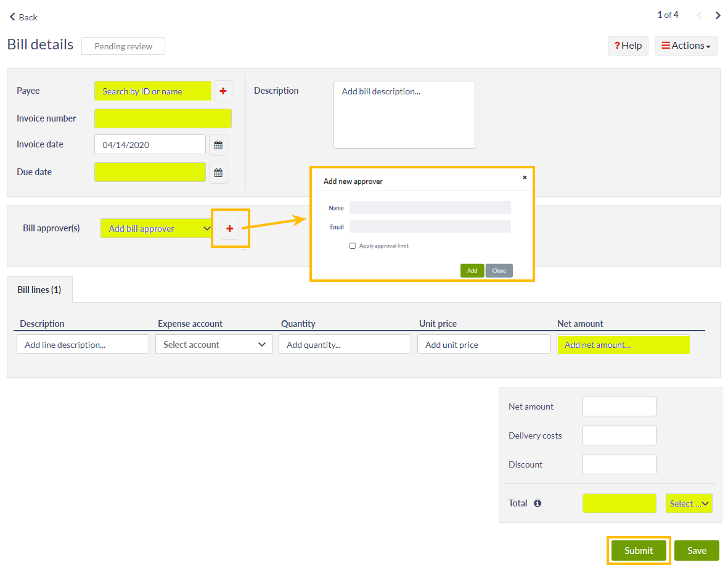Click the Delivery costs field

[620, 435]
